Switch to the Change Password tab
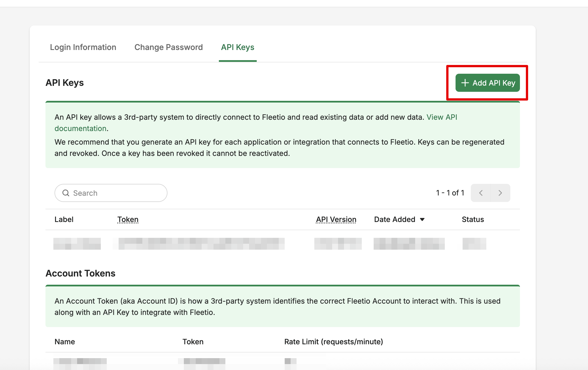Viewport: 588px width, 370px height. [169, 47]
